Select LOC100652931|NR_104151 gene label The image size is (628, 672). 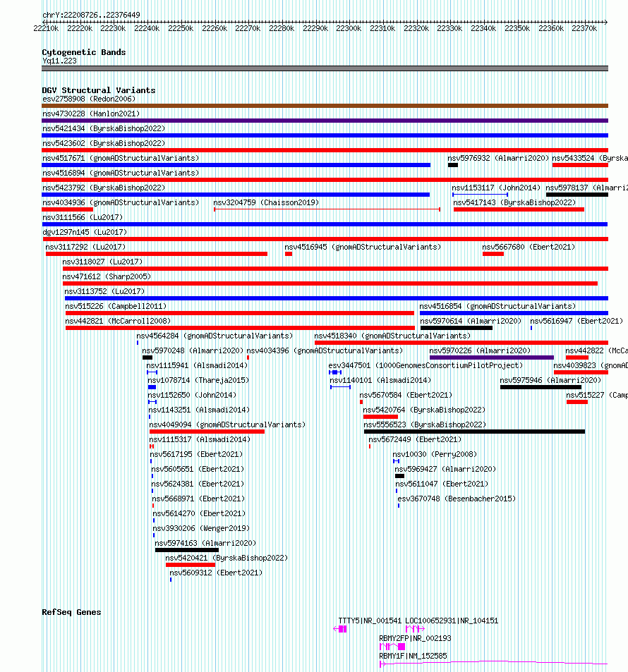point(452,620)
